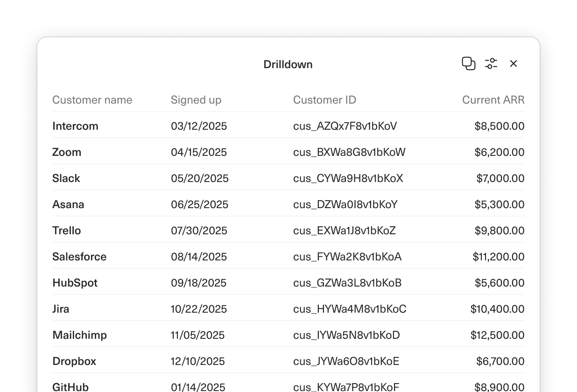Viewport: 577px width, 392px height.
Task: Click the HubSpot customer name
Action: [x=75, y=283]
